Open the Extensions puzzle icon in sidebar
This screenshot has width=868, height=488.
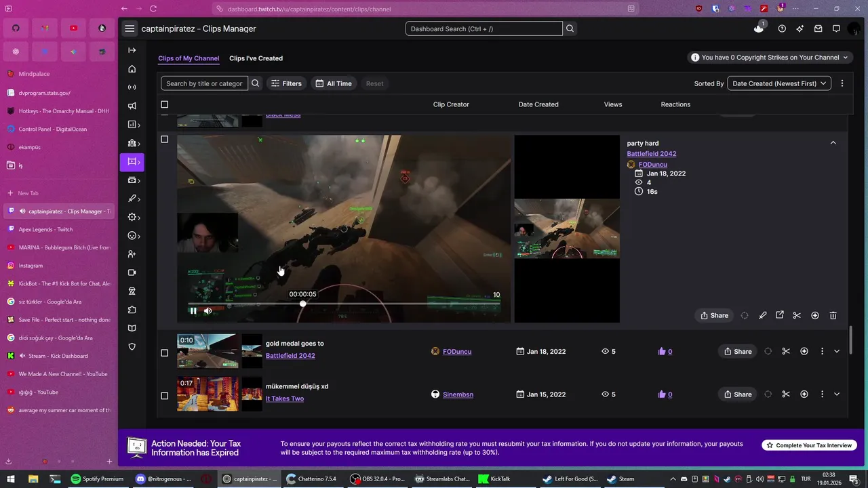point(132,310)
